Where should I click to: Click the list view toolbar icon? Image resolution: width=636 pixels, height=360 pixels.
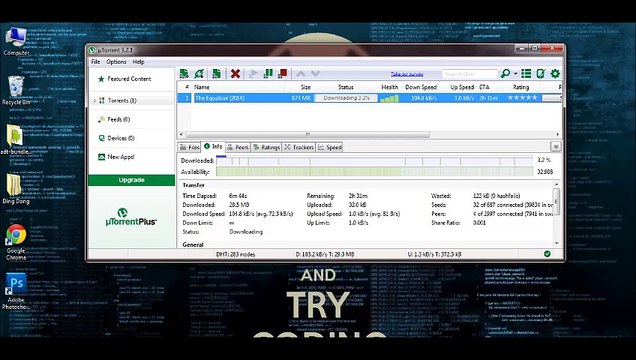point(526,73)
